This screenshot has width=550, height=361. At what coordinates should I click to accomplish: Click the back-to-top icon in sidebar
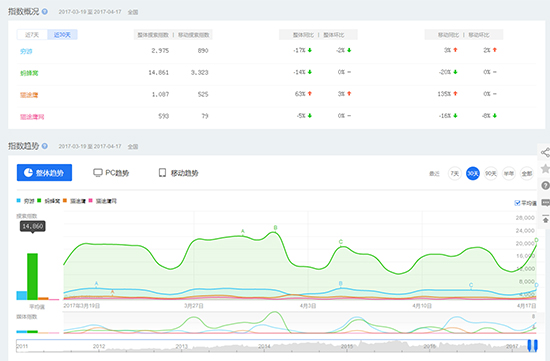click(x=545, y=220)
